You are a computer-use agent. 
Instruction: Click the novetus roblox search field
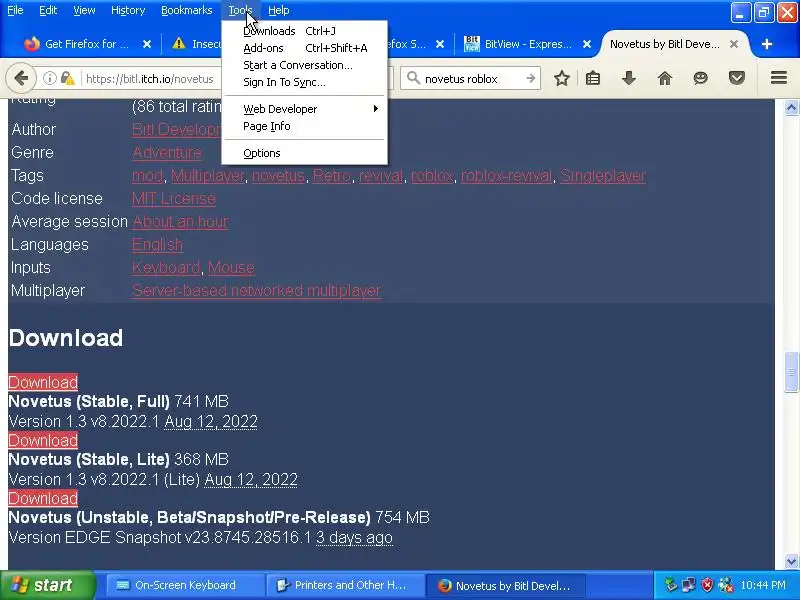click(472, 79)
